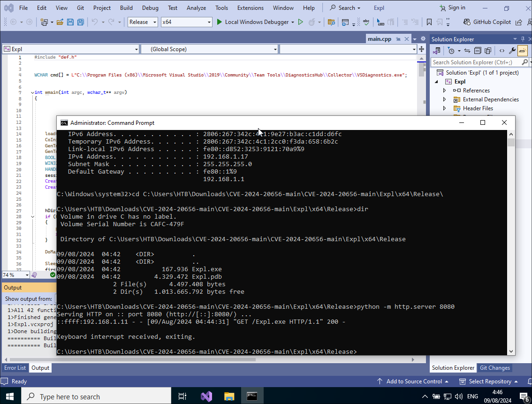The width and height of the screenshot is (532, 404).
Task: Click the editor tab settings gear icon
Action: [x=423, y=38]
